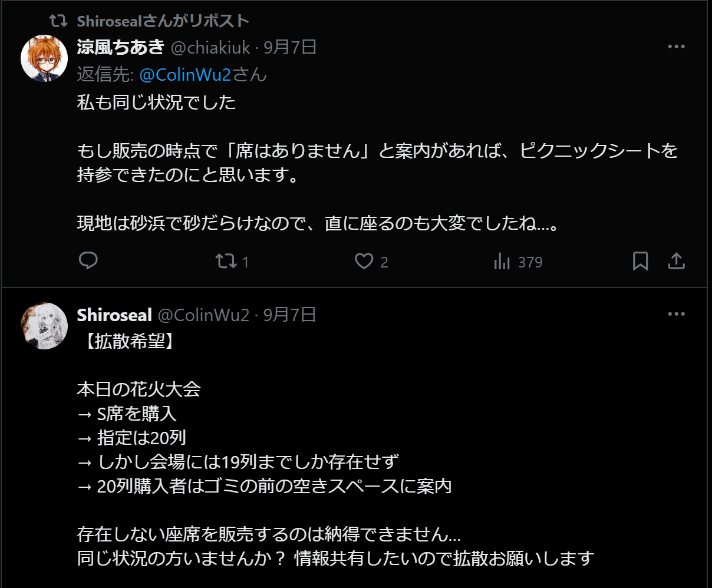Screen dimensions: 712x588
Task: Click the @chiakiuk handle
Action: (x=210, y=47)
